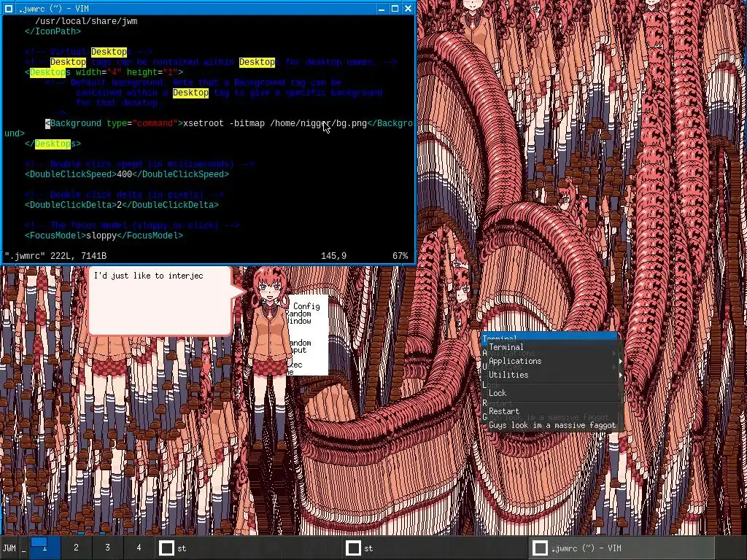Close the .jwmrc VIM window
Viewport: 747px width, 560px height.
click(409, 9)
